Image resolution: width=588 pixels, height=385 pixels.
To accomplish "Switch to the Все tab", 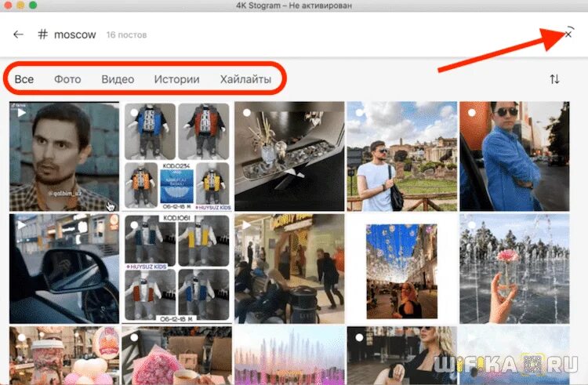I will (24, 79).
